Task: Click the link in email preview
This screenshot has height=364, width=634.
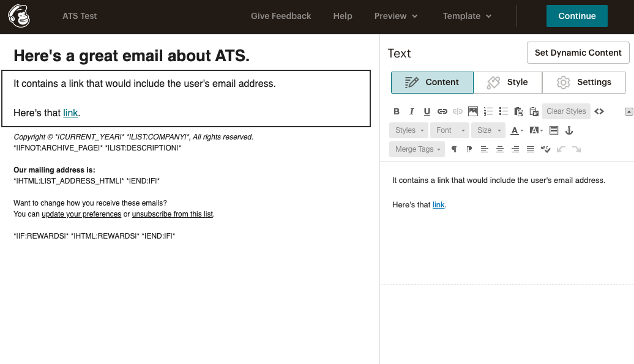Action: coord(70,113)
